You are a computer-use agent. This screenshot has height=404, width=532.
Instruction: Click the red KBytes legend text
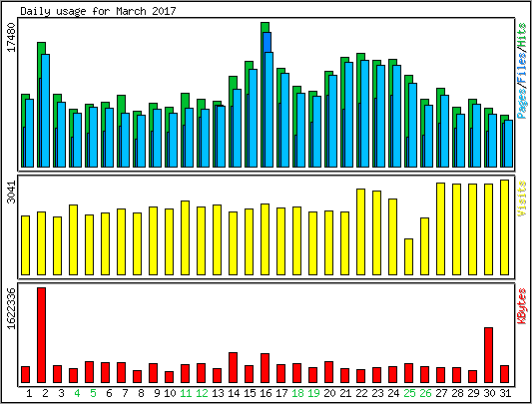[522, 306]
